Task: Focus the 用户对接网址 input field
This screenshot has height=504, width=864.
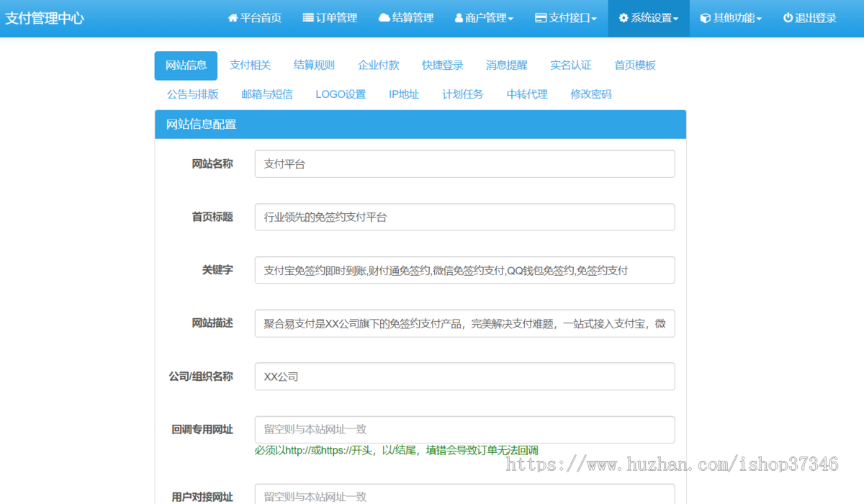Action: (464, 494)
